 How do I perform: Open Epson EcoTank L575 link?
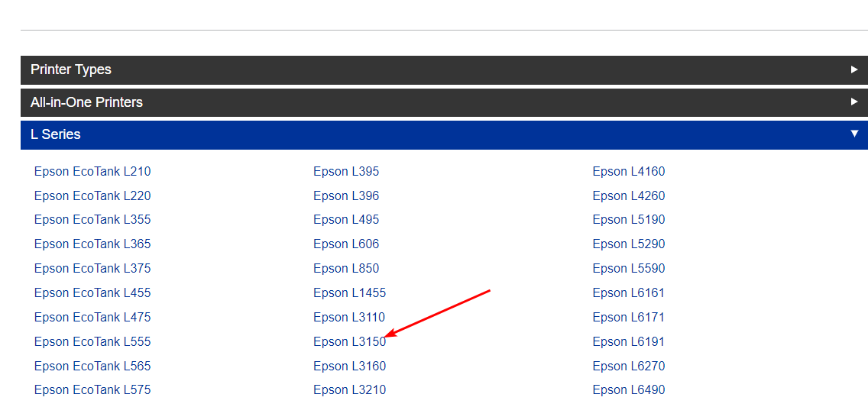tap(92, 390)
